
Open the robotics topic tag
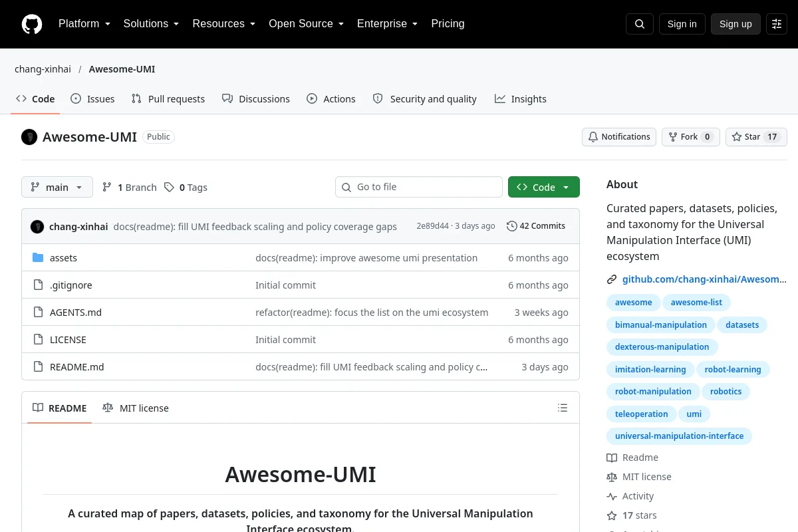[x=726, y=392]
